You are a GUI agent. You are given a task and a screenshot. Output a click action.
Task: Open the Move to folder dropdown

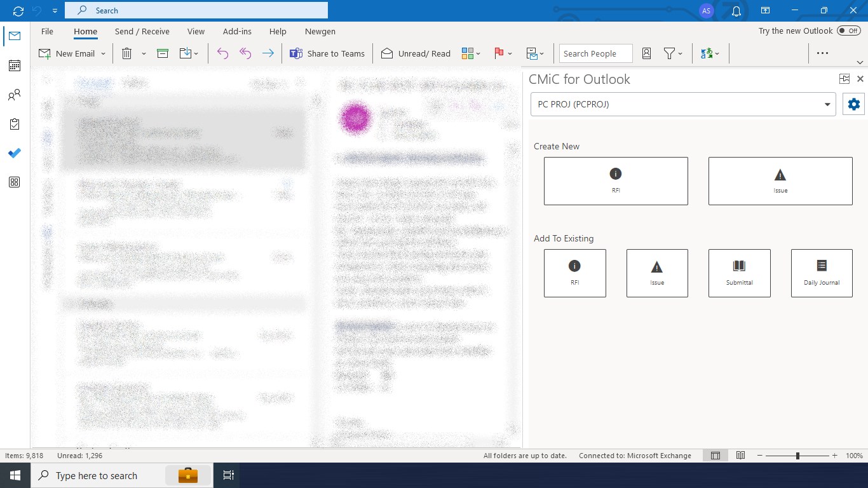pyautogui.click(x=189, y=53)
